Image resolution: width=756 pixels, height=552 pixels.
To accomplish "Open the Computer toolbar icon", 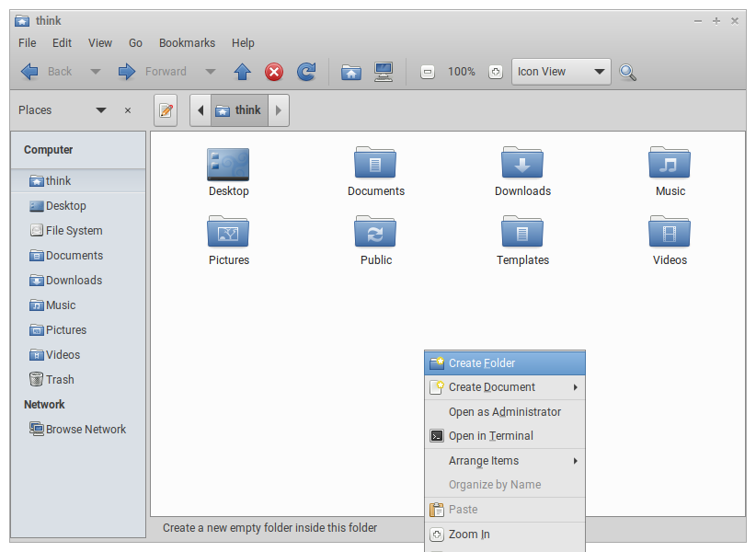I will pos(384,73).
